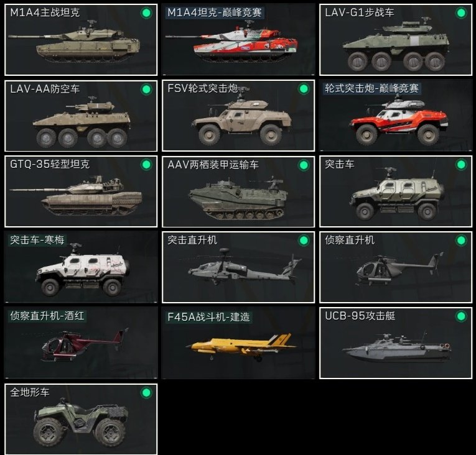Select the M1A4主战坦克 vehicle card

pos(81,39)
